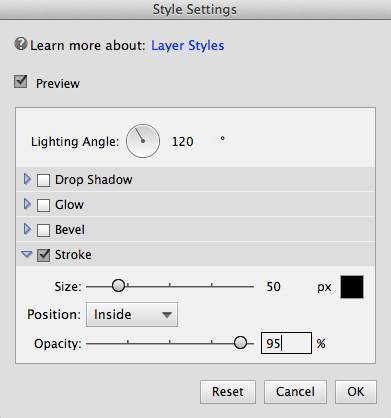Expand the Glow section triangle

(27, 204)
